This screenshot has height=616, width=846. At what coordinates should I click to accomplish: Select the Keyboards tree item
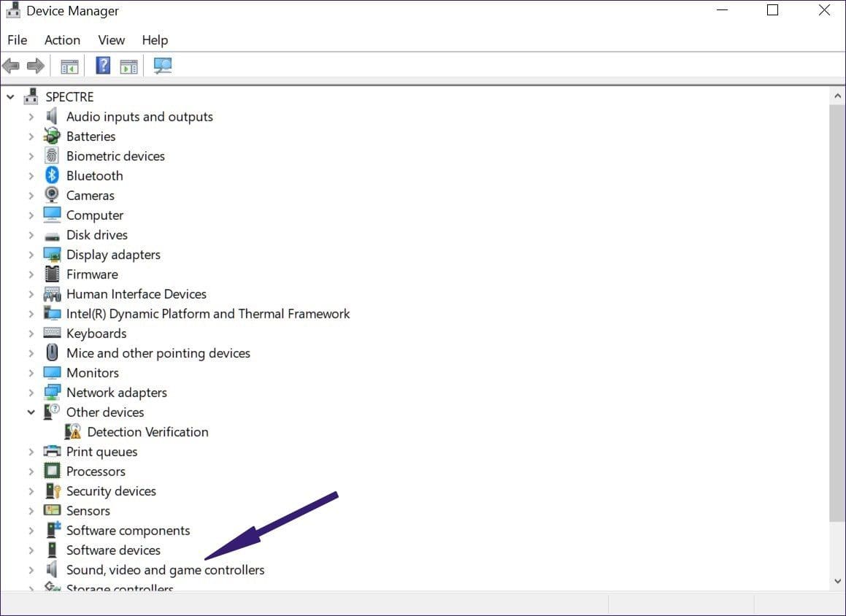click(x=96, y=334)
